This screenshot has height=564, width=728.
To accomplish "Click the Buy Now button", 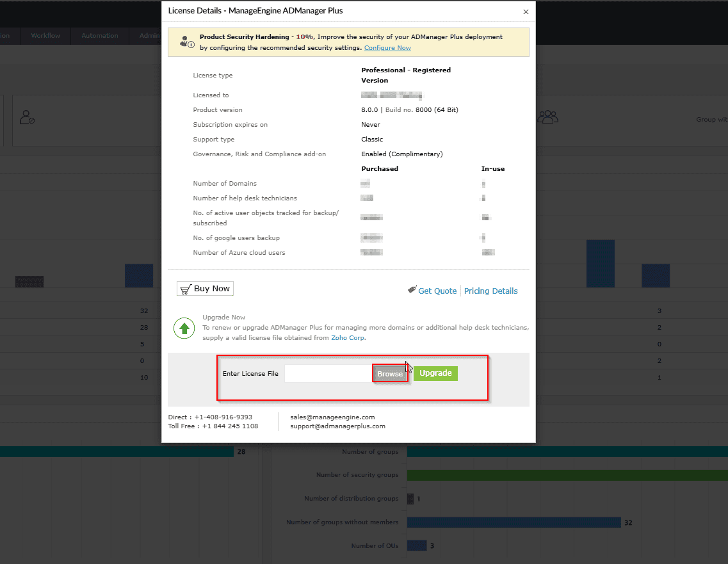I will pos(205,289).
